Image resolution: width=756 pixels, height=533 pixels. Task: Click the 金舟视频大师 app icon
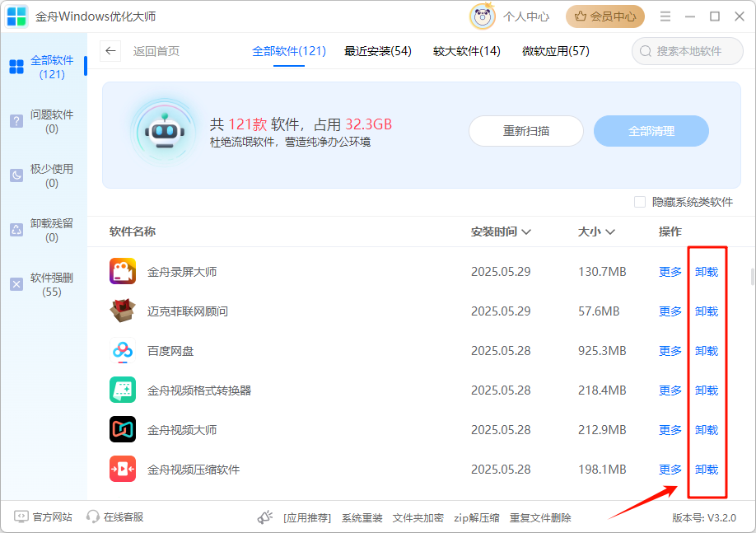click(123, 429)
